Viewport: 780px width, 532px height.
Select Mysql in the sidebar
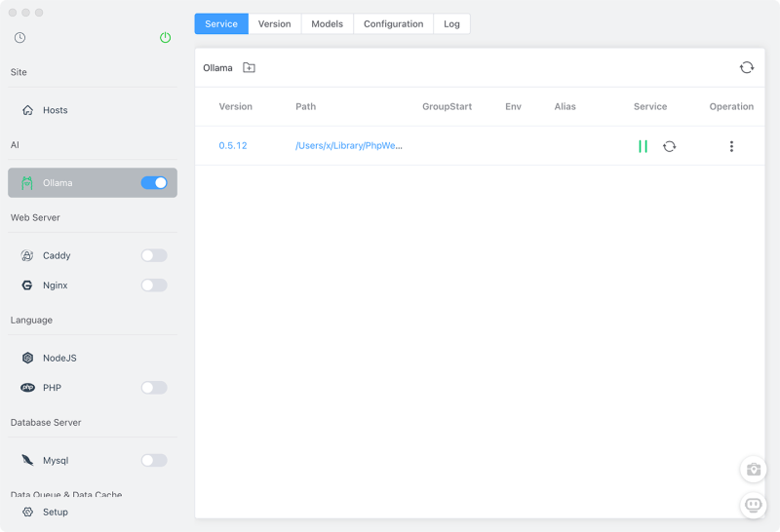tap(93, 461)
